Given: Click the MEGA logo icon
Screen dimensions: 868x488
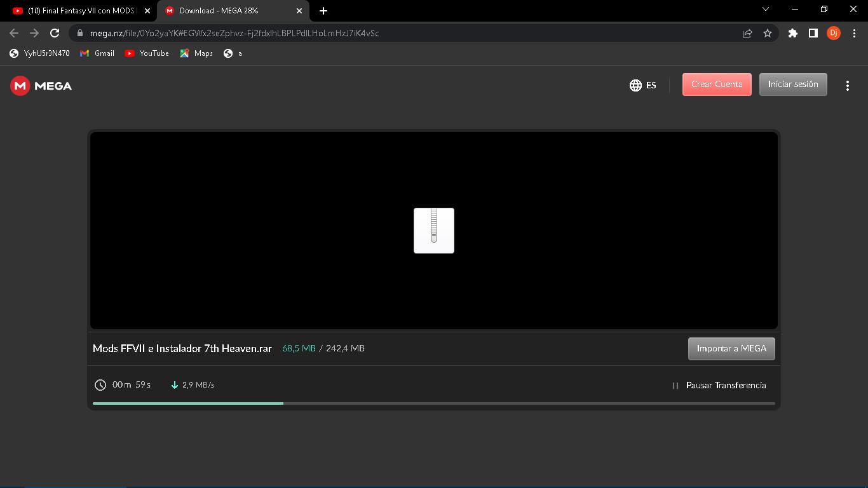Looking at the screenshot, I should click(x=20, y=86).
